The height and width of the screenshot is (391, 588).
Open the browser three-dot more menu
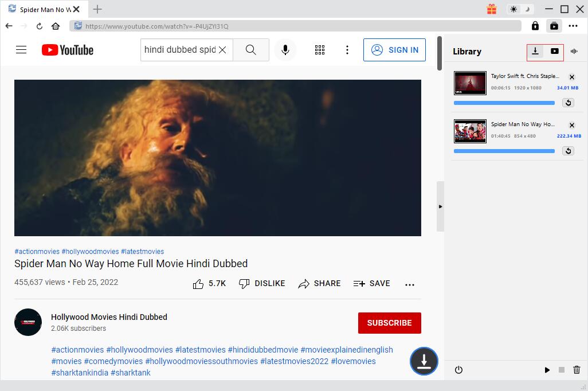[x=573, y=26]
